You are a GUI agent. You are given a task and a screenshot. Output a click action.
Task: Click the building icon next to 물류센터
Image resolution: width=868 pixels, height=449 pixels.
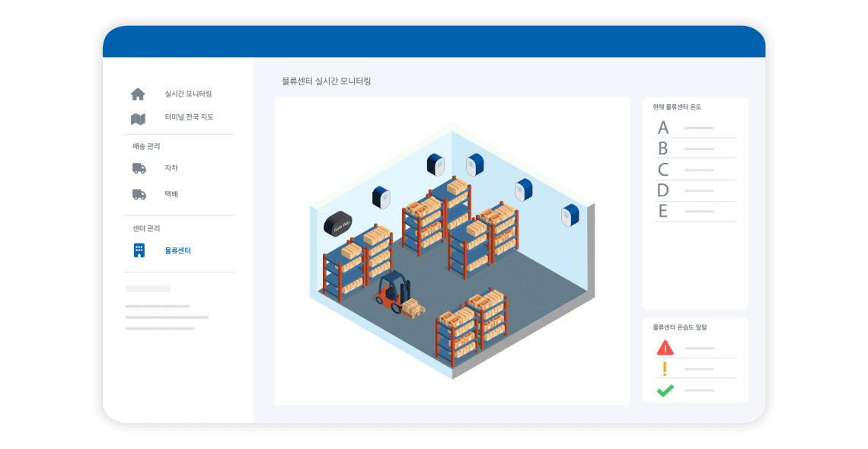tap(138, 248)
